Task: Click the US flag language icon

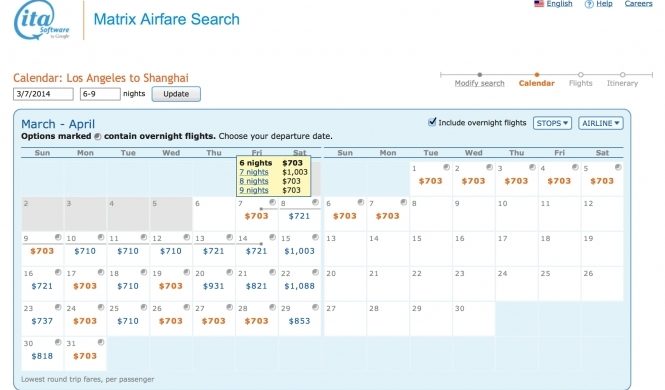Action: pos(539,3)
